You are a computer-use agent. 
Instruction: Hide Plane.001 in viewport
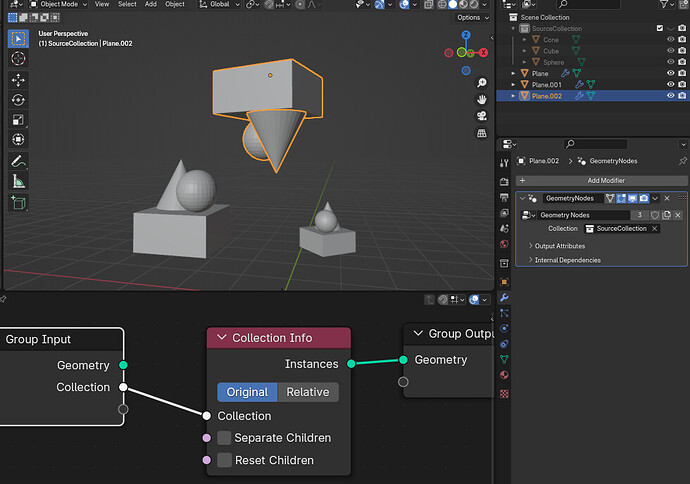point(670,84)
